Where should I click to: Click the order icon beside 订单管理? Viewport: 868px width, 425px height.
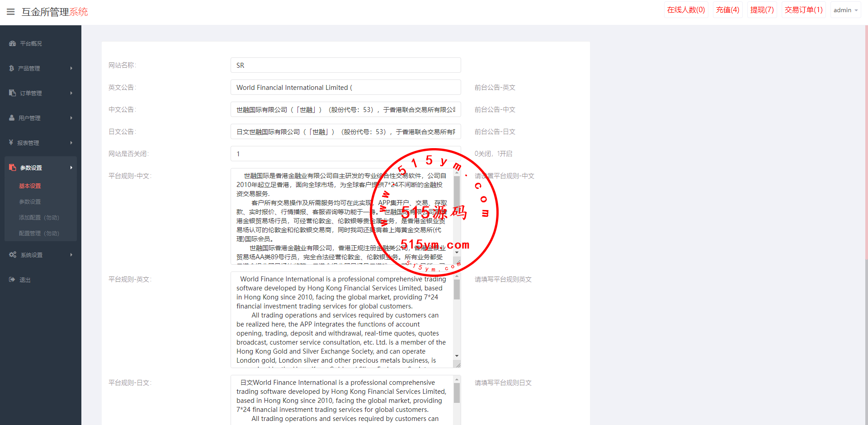click(12, 93)
